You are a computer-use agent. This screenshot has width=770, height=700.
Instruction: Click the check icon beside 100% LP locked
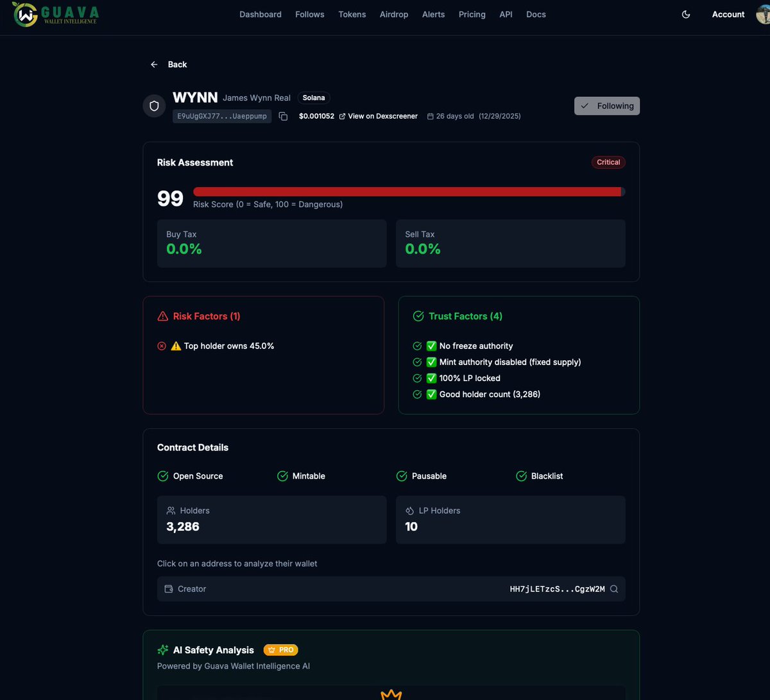pyautogui.click(x=417, y=378)
